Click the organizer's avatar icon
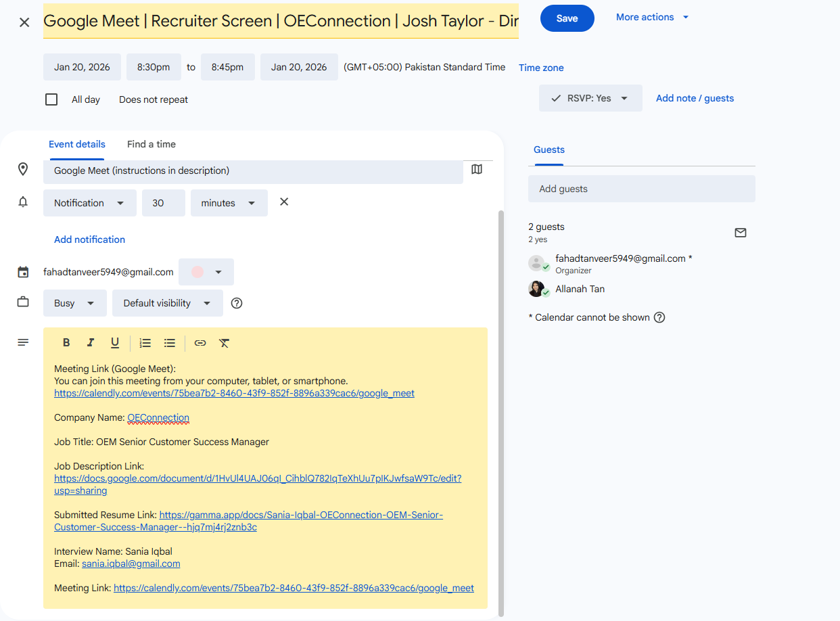Image resolution: width=840 pixels, height=621 pixels. (x=537, y=264)
